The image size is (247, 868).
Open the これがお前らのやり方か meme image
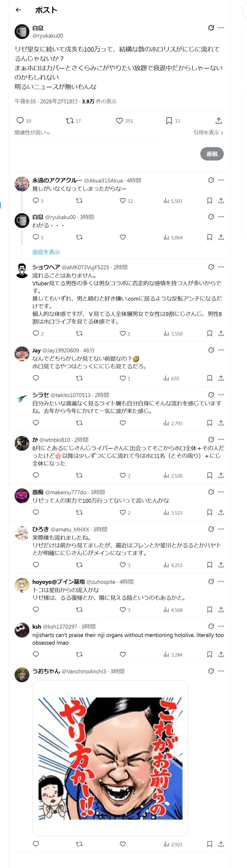110,758
